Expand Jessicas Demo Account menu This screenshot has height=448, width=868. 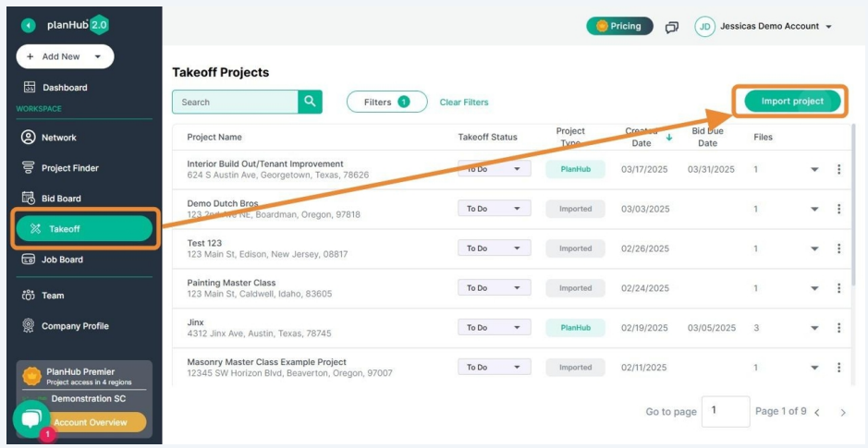coord(776,26)
